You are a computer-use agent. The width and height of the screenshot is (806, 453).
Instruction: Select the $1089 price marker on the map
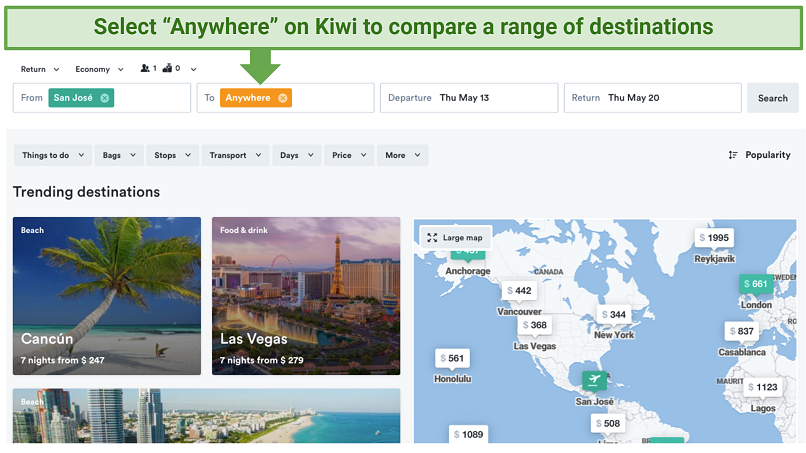(x=468, y=434)
